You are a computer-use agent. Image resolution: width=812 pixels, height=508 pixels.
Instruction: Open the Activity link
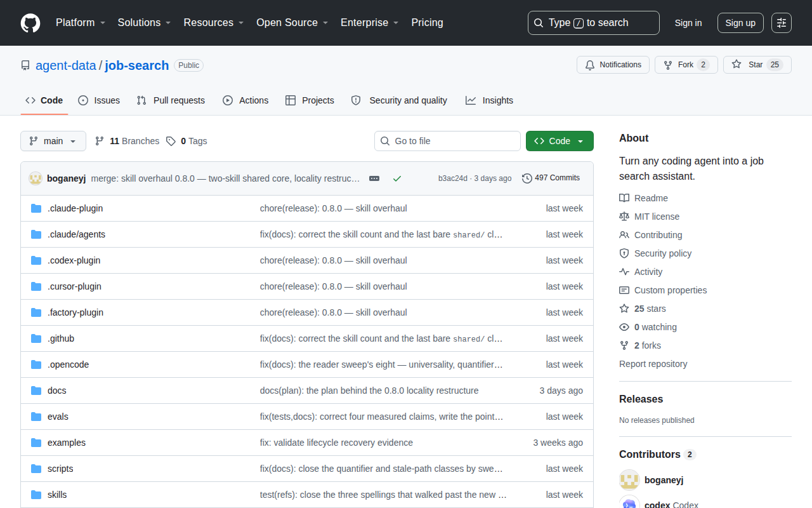[641, 272]
